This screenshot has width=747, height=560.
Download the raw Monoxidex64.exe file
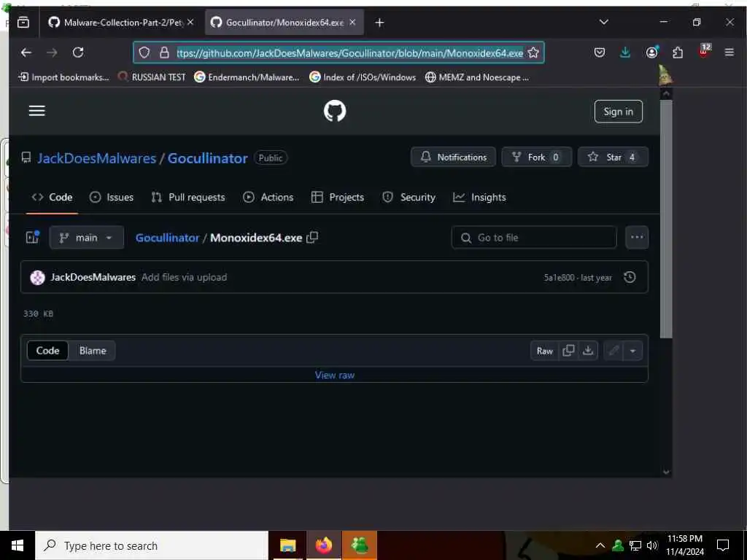click(588, 351)
